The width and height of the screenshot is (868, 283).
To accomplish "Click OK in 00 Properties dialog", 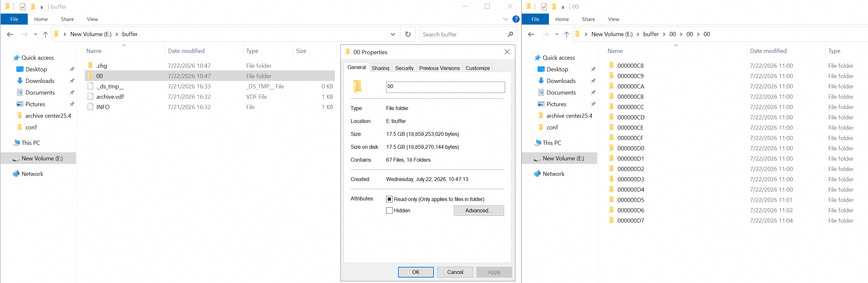I will pyautogui.click(x=416, y=272).
